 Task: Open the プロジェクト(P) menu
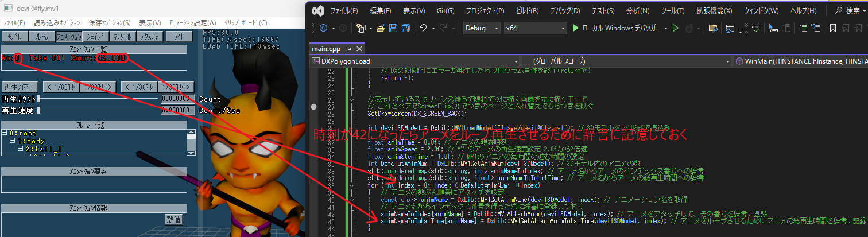point(486,11)
